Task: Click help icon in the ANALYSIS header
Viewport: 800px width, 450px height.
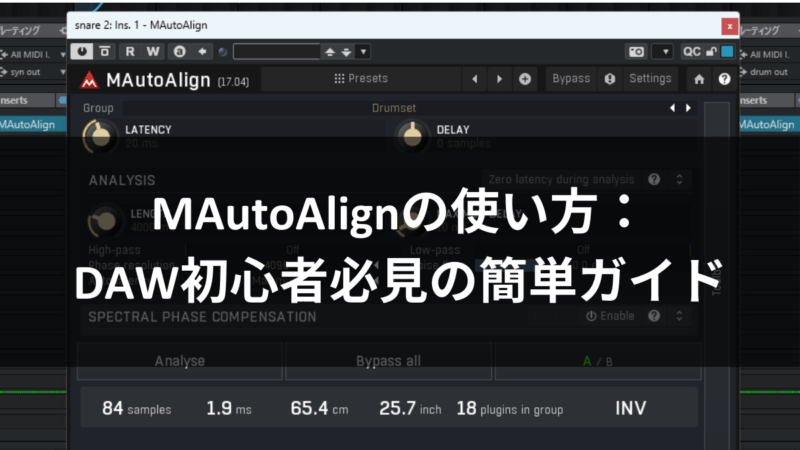Action: click(x=654, y=180)
